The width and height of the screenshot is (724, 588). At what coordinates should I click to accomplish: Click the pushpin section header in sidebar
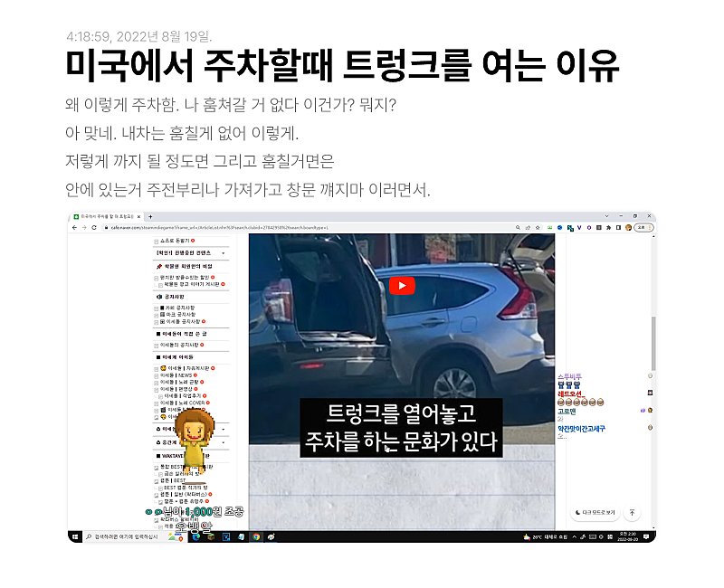pyautogui.click(x=185, y=266)
